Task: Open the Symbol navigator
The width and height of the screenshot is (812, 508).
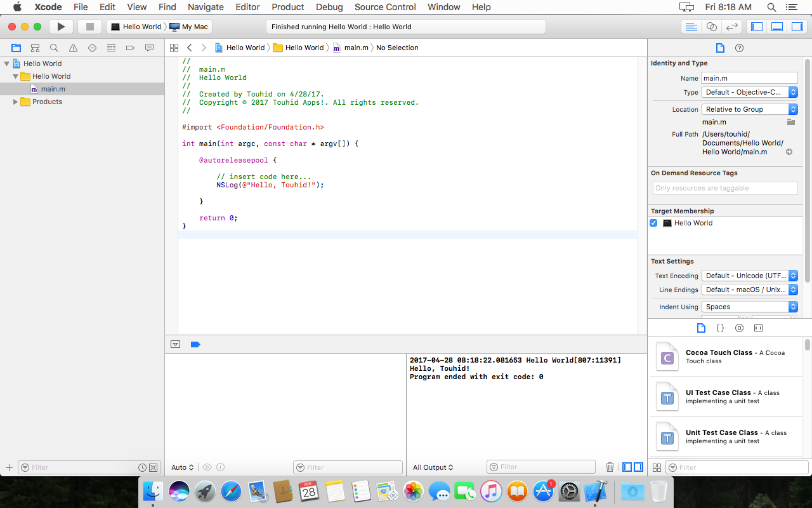Action: (x=35, y=48)
